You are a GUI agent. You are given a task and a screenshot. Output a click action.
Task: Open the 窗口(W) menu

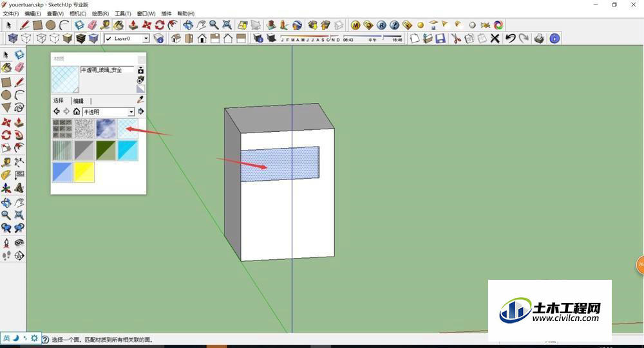point(146,14)
